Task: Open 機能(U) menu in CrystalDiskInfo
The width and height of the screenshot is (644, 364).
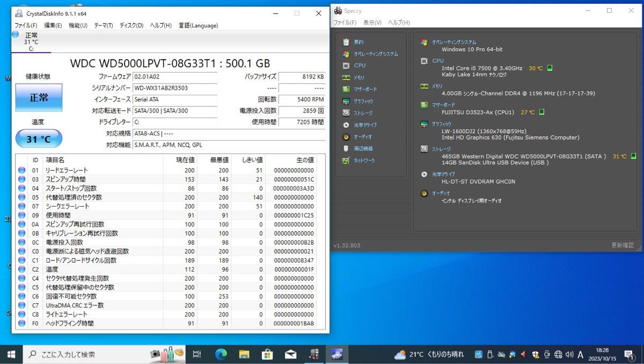Action: [78, 25]
